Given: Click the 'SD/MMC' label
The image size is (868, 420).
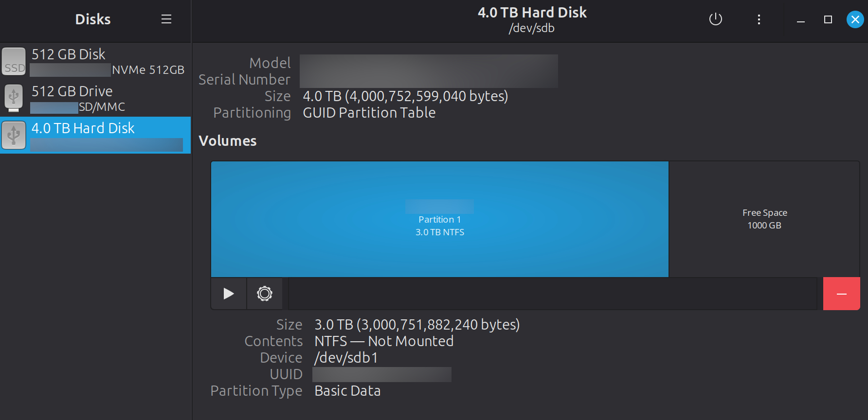Looking at the screenshot, I should [x=102, y=107].
